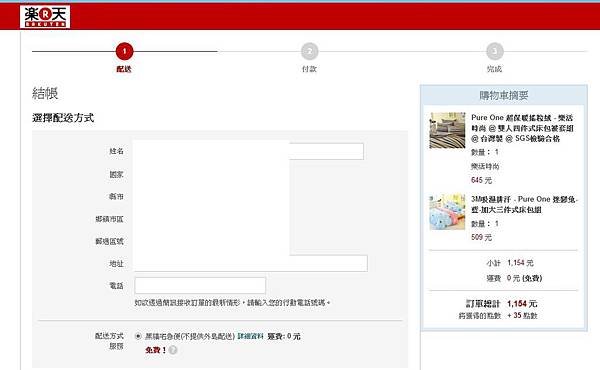Open the 詳細資料 link for delivery method
This screenshot has width=600, height=370.
(251, 336)
